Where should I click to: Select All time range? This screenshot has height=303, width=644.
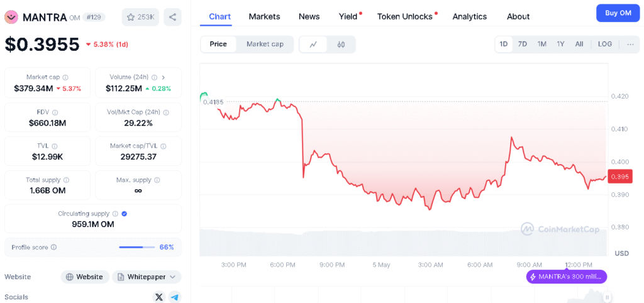click(x=579, y=44)
